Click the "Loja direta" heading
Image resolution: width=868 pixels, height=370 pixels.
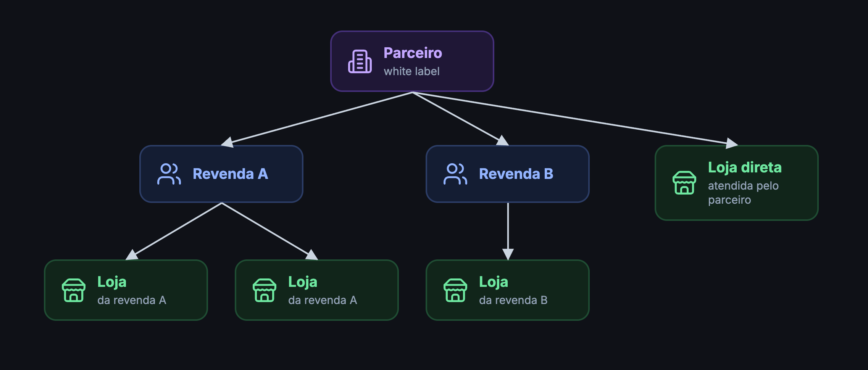click(745, 167)
